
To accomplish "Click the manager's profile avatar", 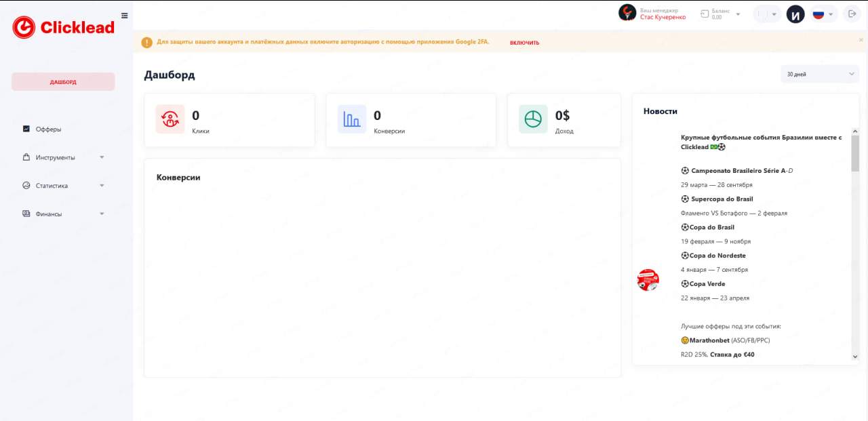I will pyautogui.click(x=627, y=13).
